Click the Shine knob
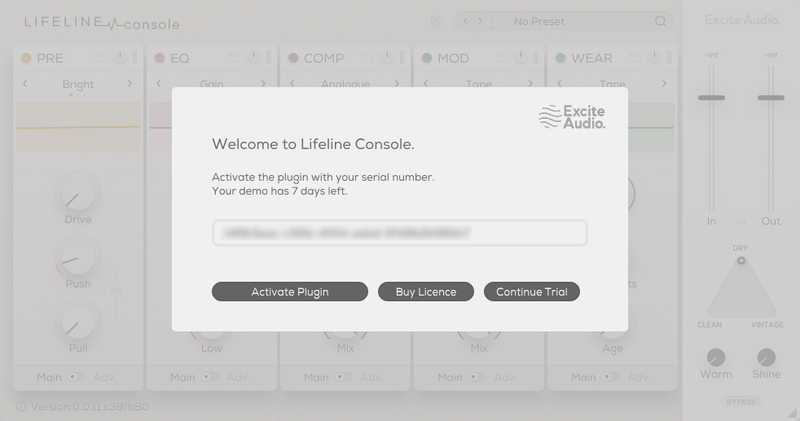The height and width of the screenshot is (421, 800). coord(766,357)
